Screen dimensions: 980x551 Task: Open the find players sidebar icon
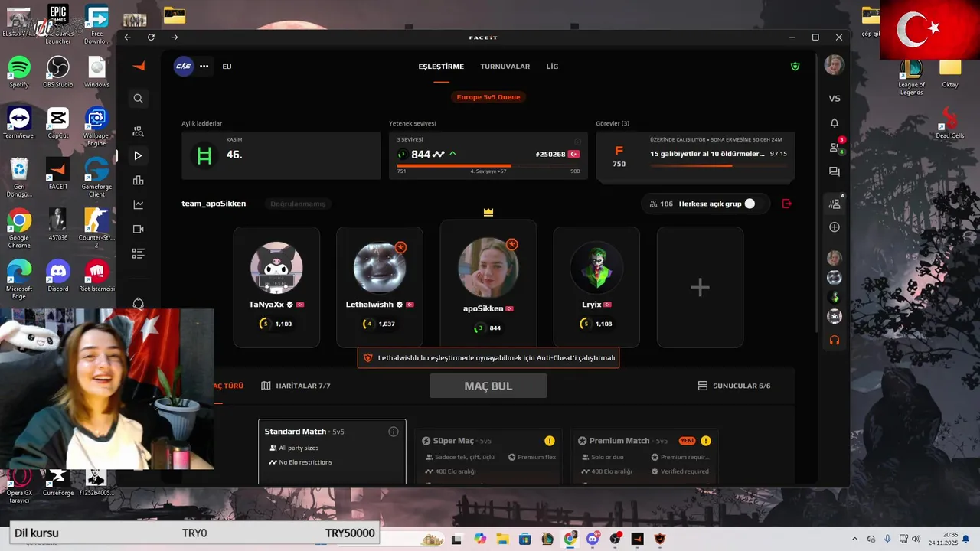point(138,132)
